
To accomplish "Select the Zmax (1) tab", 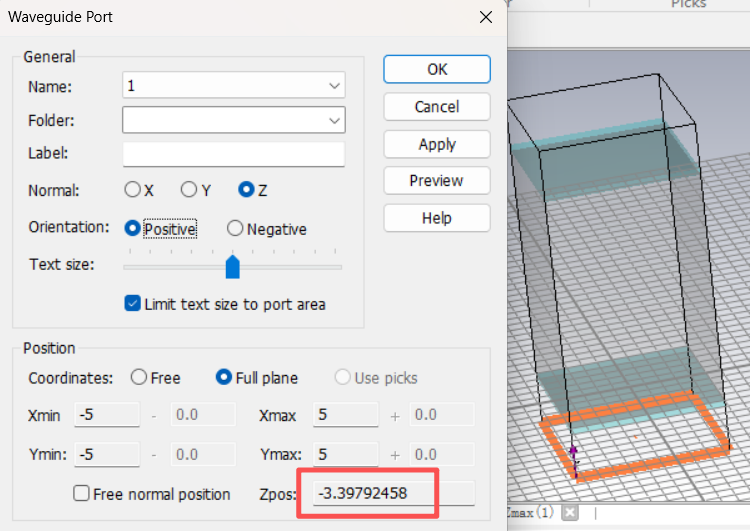I will point(530,513).
